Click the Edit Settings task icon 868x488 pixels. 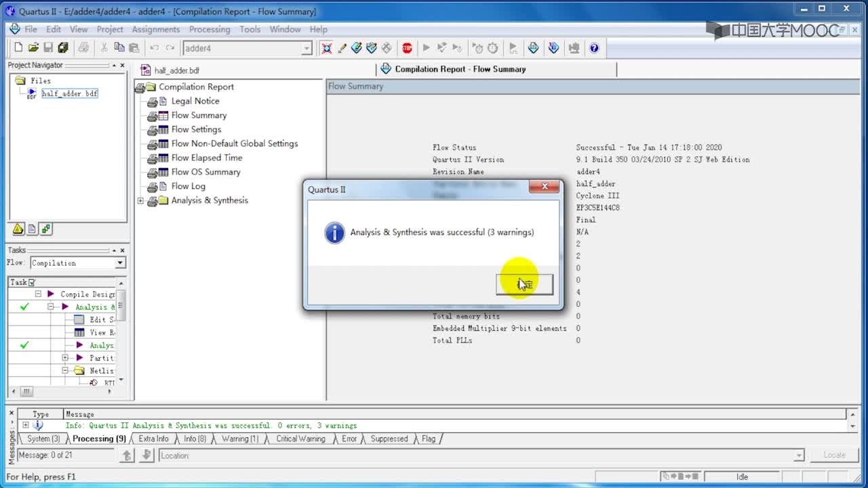[79, 319]
